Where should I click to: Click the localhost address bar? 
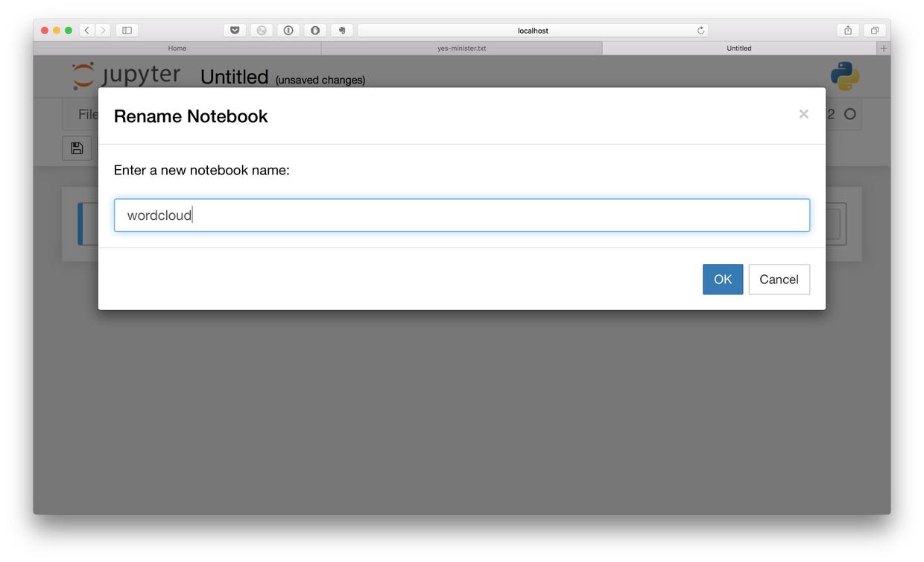tap(532, 31)
